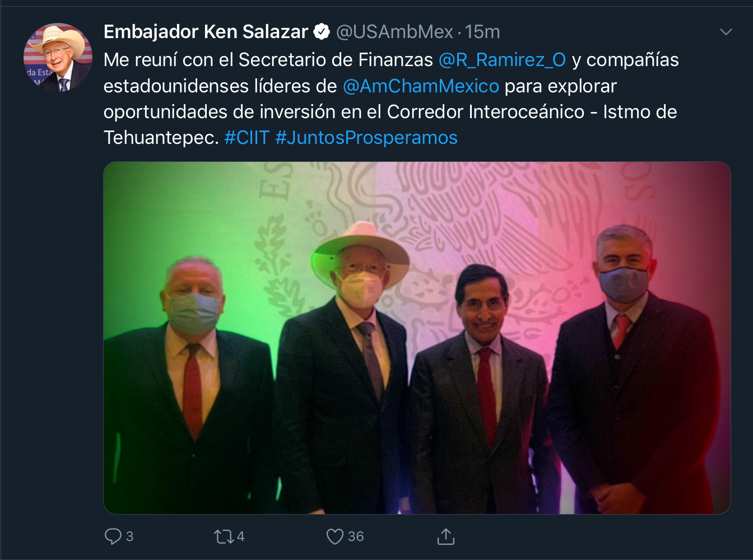The height and width of the screenshot is (560, 753).
Task: Click the retweet count number 4
Action: click(240, 536)
